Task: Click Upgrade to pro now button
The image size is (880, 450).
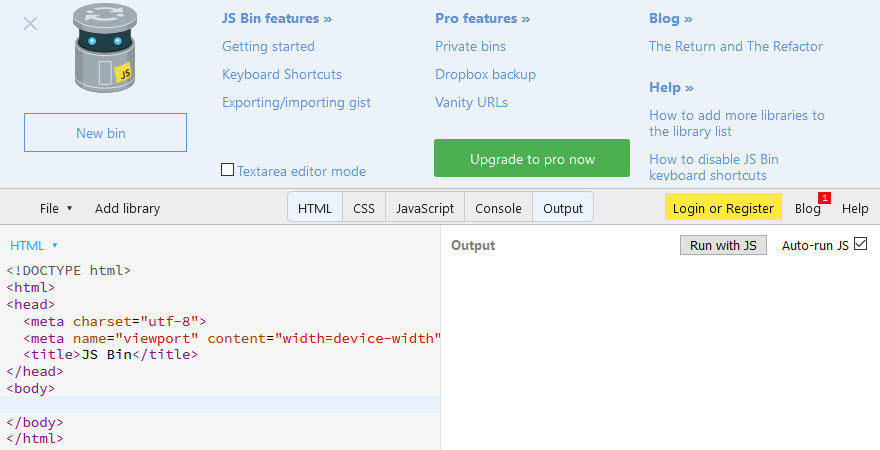Action: [x=532, y=159]
